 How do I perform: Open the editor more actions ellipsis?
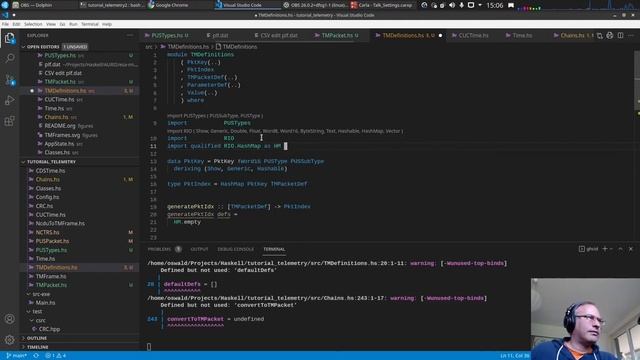631,36
